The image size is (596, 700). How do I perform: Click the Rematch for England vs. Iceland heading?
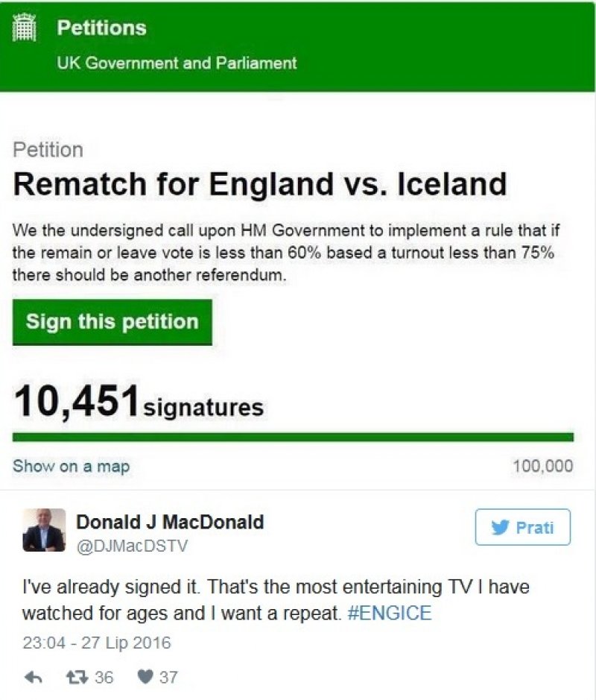(x=260, y=184)
